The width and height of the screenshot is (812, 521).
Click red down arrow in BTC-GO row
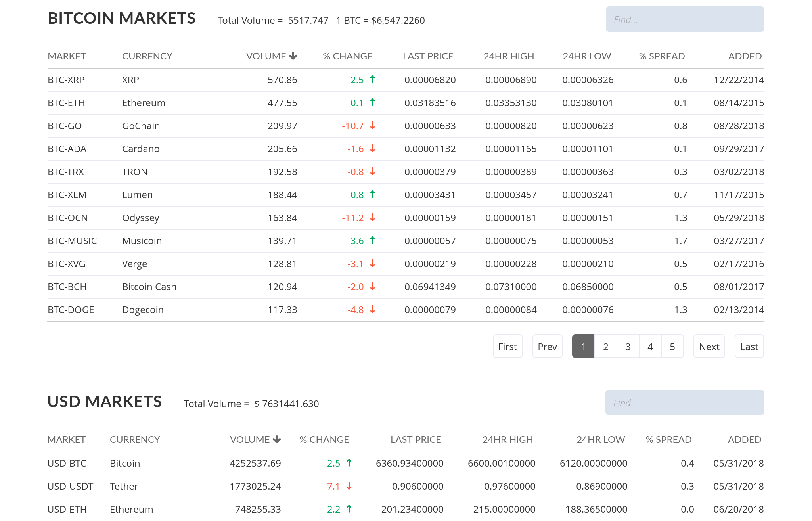point(372,126)
